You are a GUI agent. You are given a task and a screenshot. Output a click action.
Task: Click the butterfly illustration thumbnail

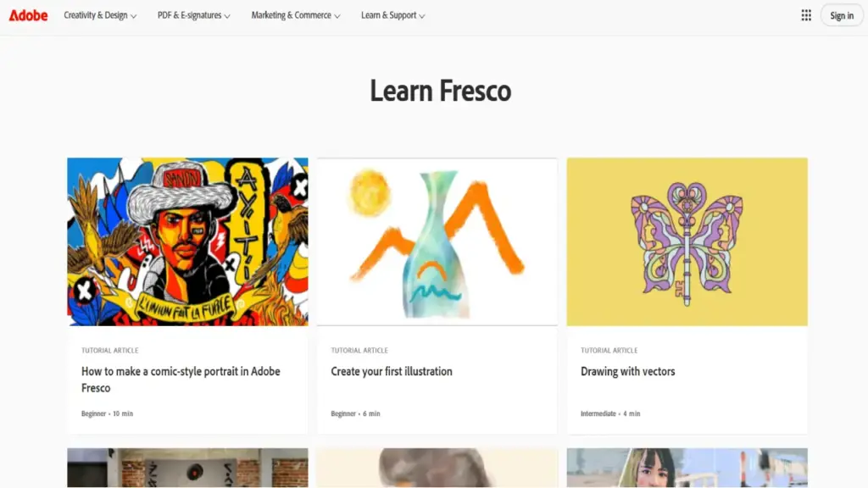click(687, 241)
